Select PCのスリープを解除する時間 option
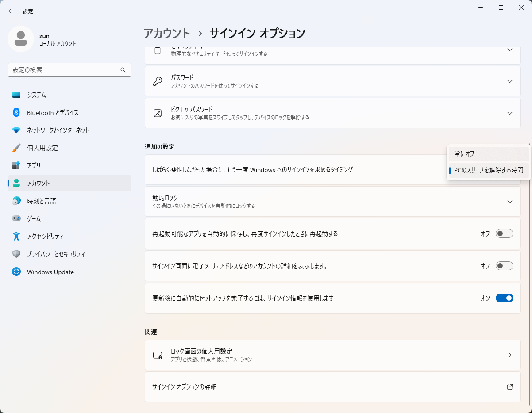 tap(489, 170)
